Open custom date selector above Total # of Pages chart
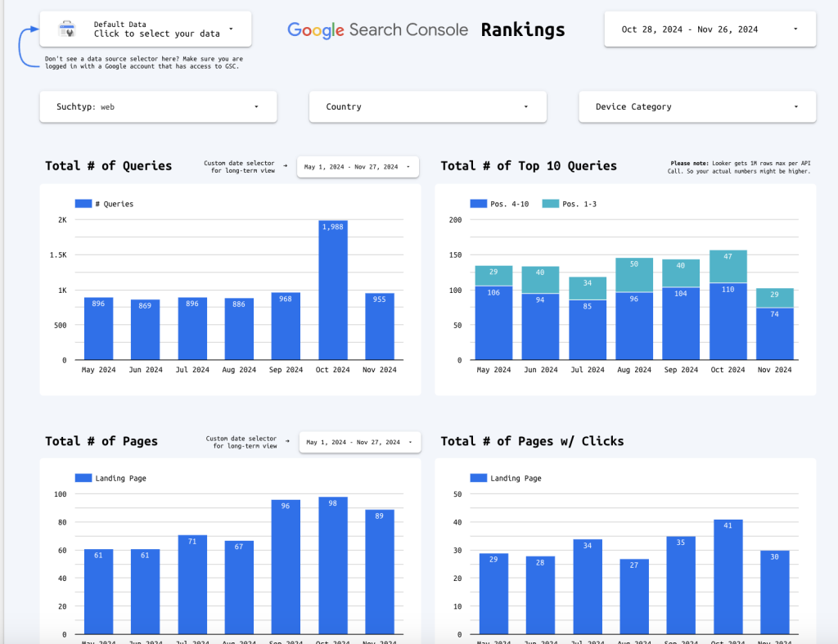Image resolution: width=838 pixels, height=644 pixels. coord(359,442)
